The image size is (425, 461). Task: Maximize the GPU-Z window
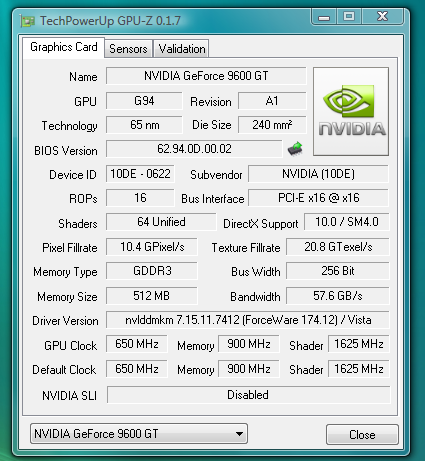coord(349,17)
